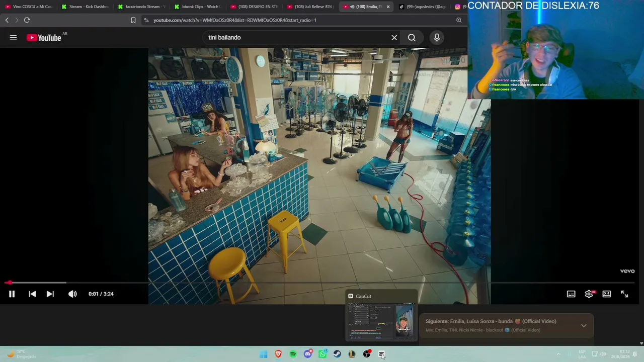Toggle subtitles on the video player
The image size is (644, 362).
coord(571,294)
